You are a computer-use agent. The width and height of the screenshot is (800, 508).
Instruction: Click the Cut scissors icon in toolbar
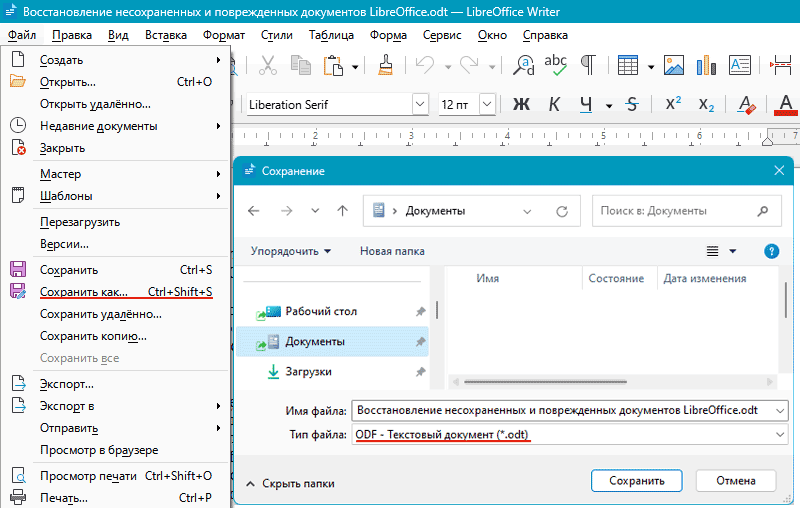pyautogui.click(x=268, y=65)
